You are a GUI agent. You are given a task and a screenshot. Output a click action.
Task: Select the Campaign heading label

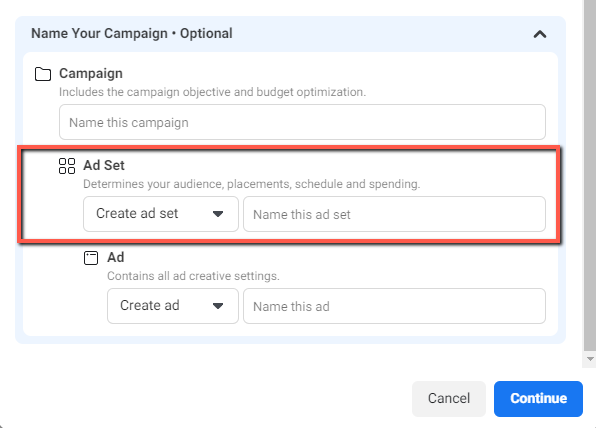pos(91,73)
